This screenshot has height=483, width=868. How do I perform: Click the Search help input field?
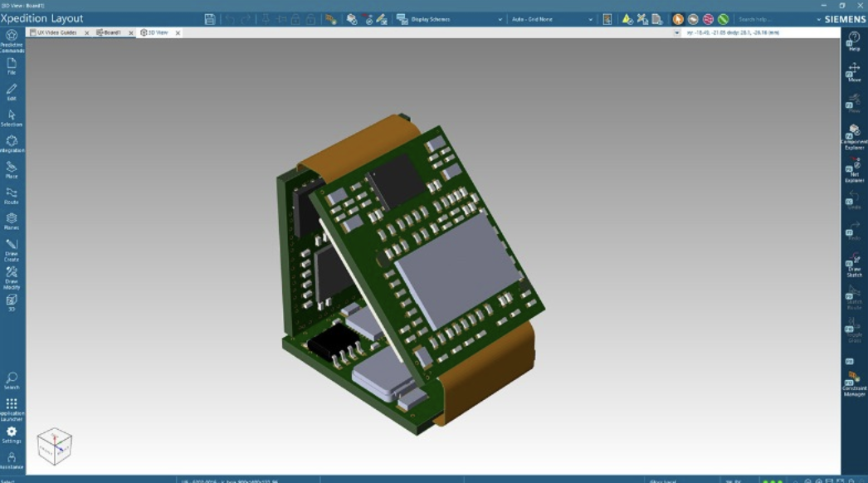pos(770,19)
